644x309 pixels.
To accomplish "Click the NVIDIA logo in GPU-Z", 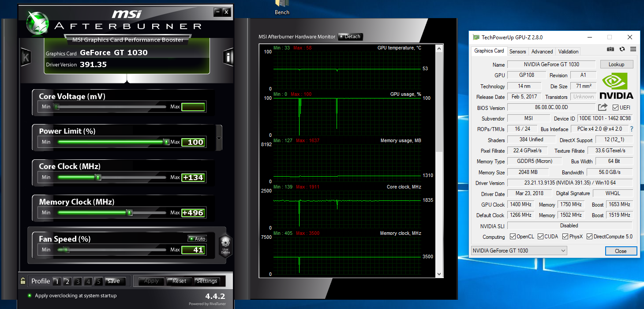I will click(616, 86).
